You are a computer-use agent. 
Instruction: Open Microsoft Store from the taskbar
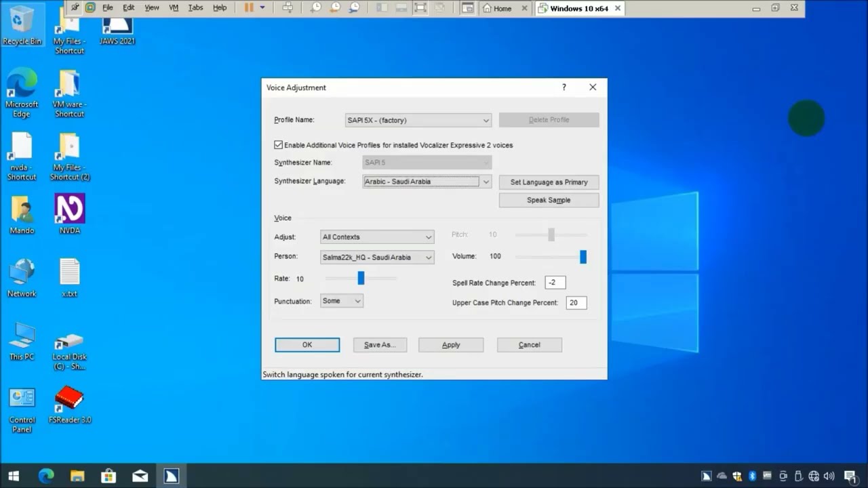click(108, 476)
